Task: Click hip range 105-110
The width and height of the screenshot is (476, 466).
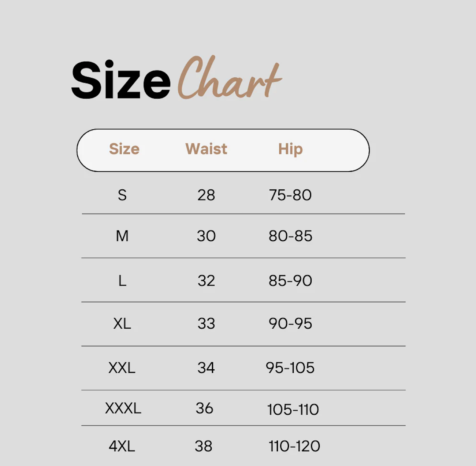Action: (x=293, y=410)
